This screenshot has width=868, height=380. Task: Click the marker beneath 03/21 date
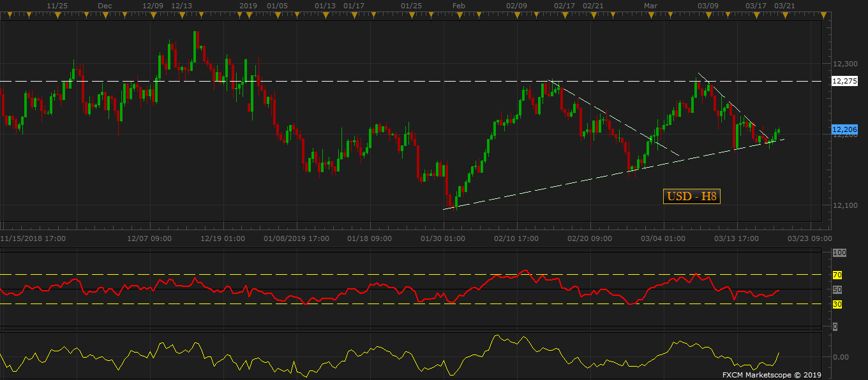(x=784, y=15)
